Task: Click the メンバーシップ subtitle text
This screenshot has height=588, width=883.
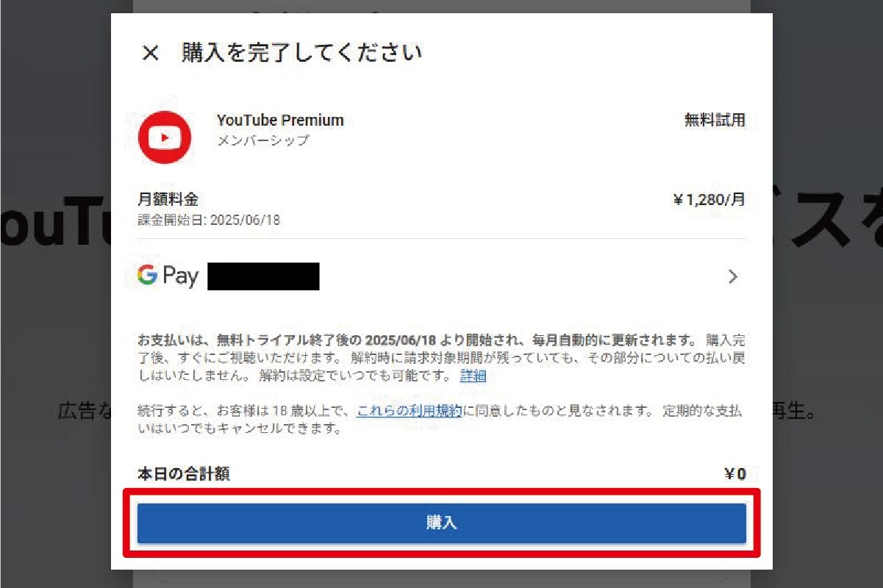Action: click(263, 140)
